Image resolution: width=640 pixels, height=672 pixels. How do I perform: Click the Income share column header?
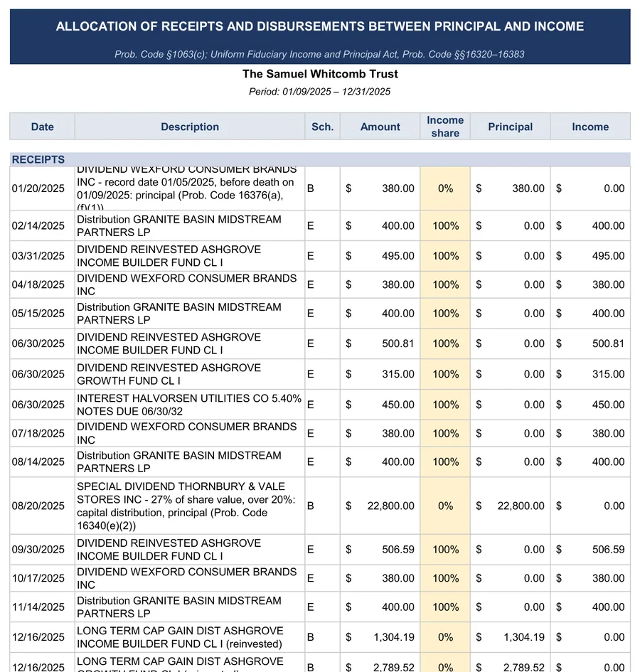pos(445,127)
